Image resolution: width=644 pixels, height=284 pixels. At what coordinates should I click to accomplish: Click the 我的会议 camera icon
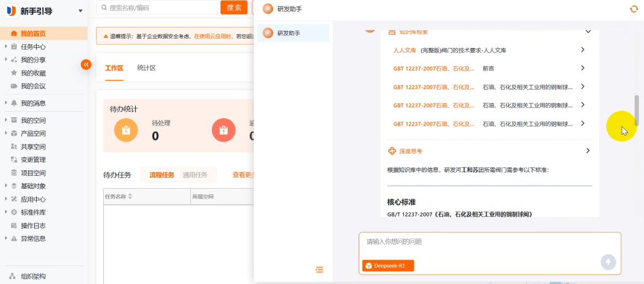[14, 86]
